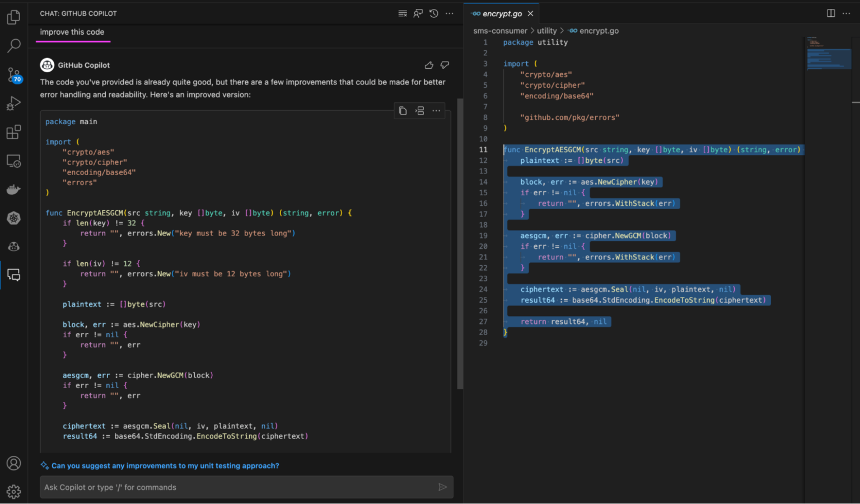Mark Copilot response as unhelpful thumbs down
Screen dimensions: 860x504
tap(445, 65)
